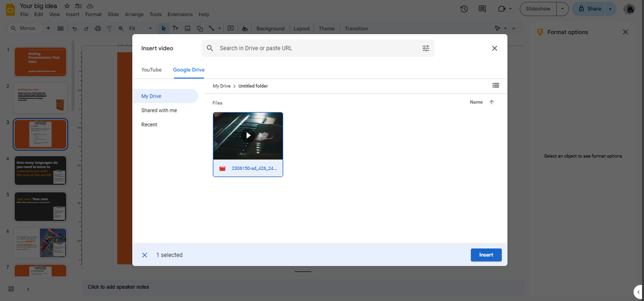Switch to list view icon
Viewport: 644px width, 301px height.
[496, 86]
